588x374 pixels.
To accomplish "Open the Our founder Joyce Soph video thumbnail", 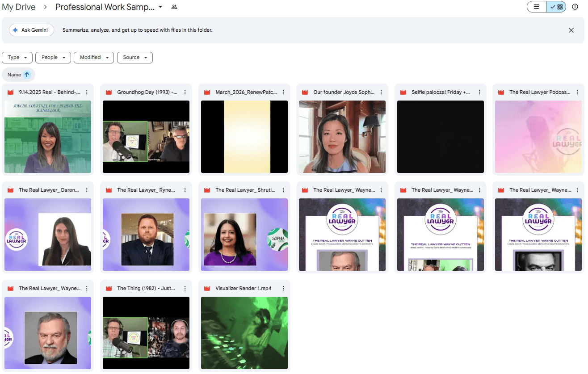I will [342, 137].
